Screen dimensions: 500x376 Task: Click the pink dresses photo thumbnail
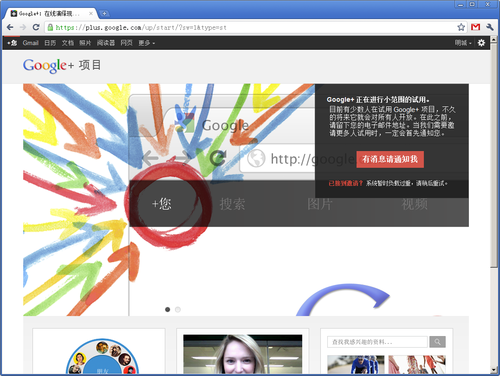pyautogui.click(x=417, y=365)
